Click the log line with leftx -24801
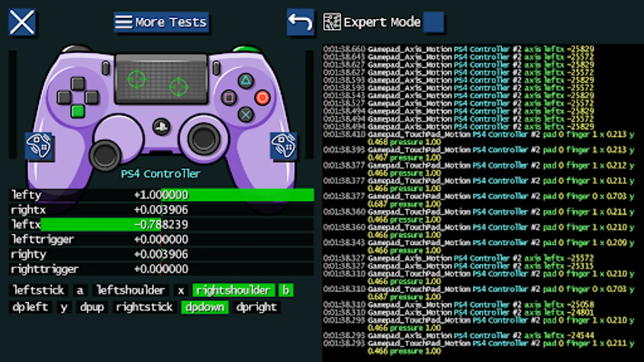 pyautogui.click(x=458, y=312)
